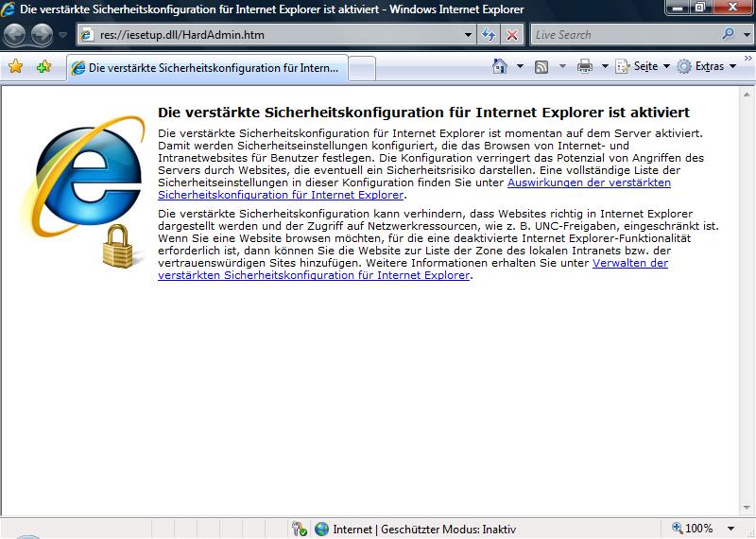
Task: Expand the toolbar overflow chevron
Action: [x=747, y=58]
